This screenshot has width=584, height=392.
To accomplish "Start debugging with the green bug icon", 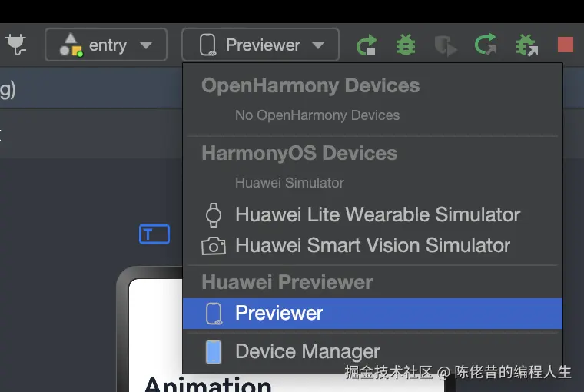I will pos(406,45).
